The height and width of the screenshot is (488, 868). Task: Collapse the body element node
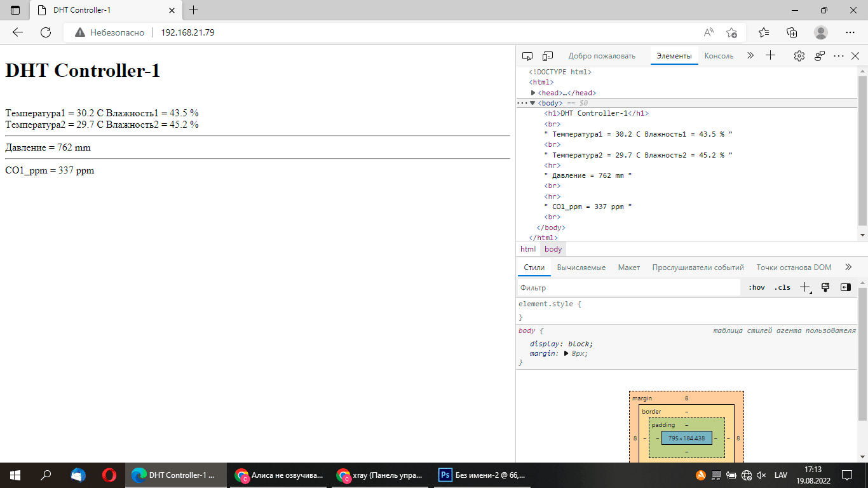coord(532,103)
